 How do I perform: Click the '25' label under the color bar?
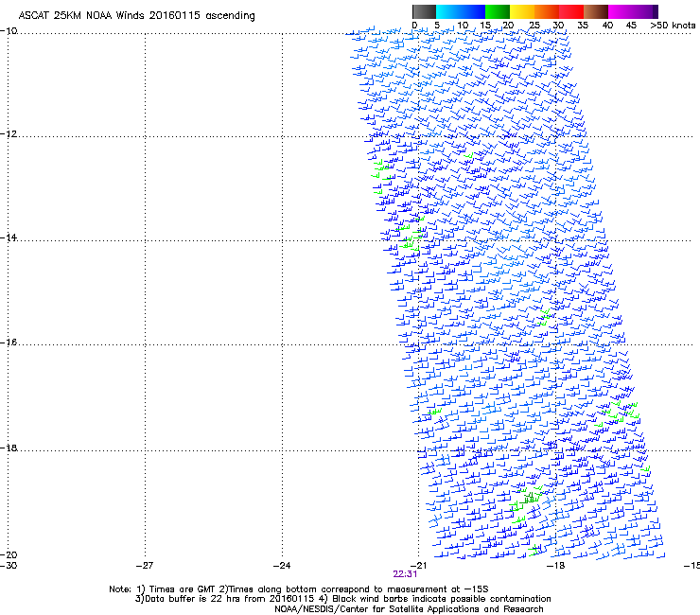[x=534, y=26]
